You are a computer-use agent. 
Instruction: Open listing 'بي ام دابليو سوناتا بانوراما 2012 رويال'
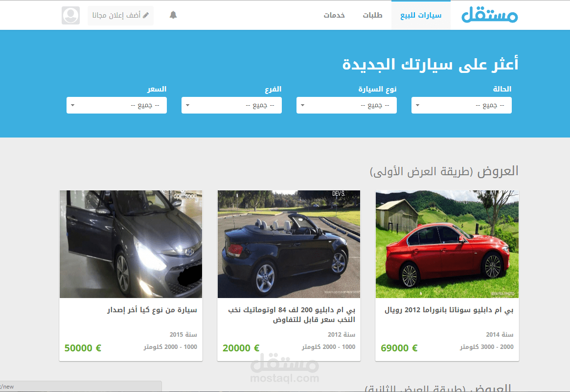tap(449, 310)
